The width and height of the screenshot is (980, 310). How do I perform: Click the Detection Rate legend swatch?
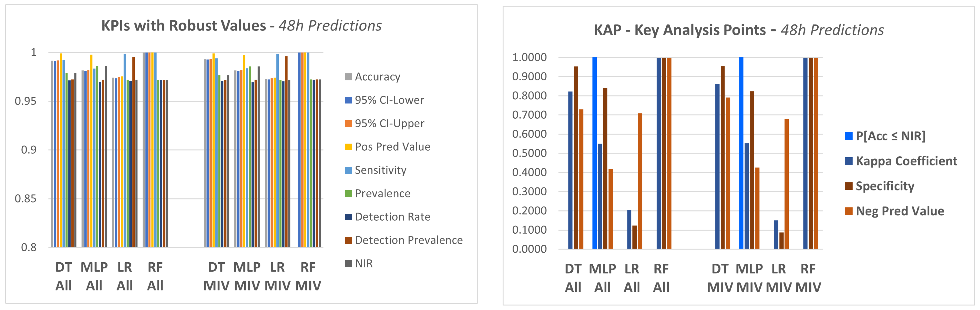(348, 217)
